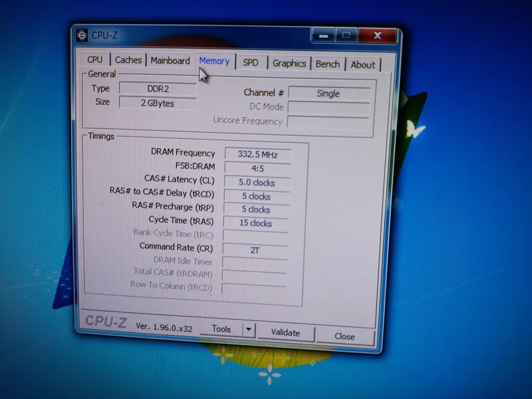Open the CPU tab
532x399 pixels.
[x=95, y=59]
